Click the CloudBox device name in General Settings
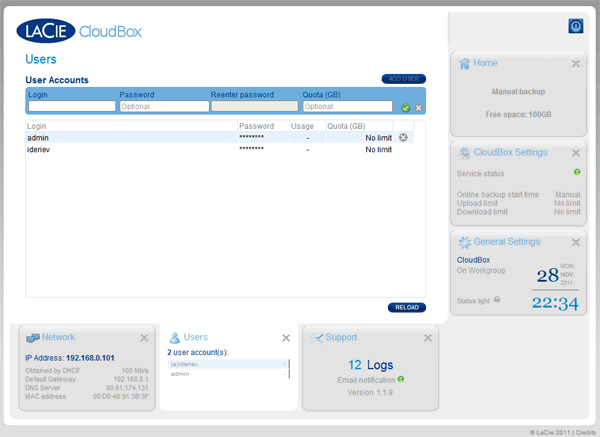Image resolution: width=600 pixels, height=437 pixels. tap(473, 260)
